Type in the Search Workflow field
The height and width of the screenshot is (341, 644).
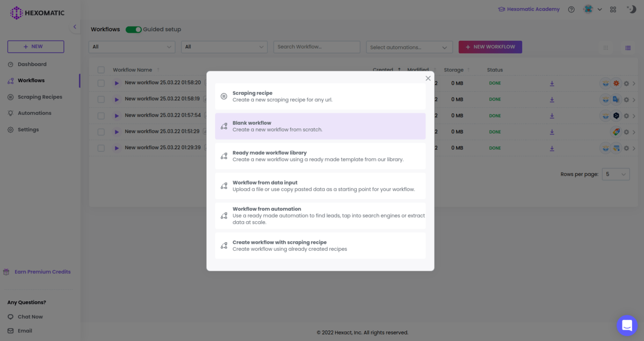tap(317, 47)
